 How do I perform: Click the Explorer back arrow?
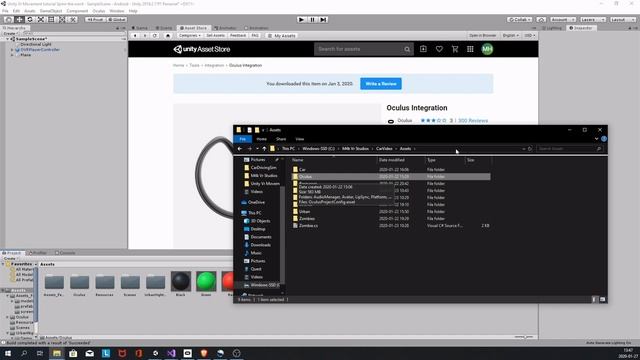[240, 149]
